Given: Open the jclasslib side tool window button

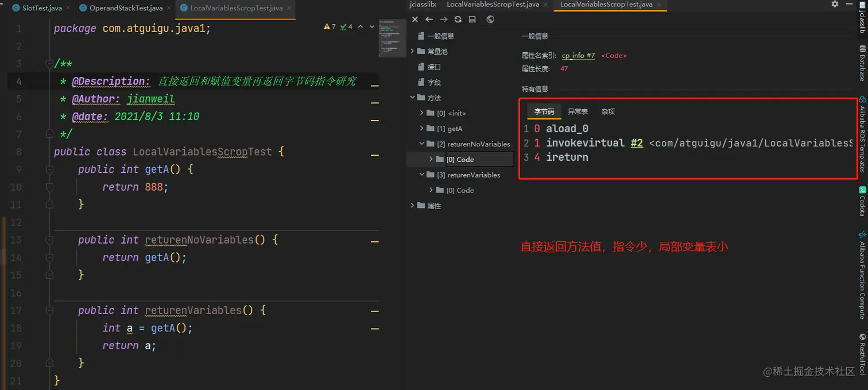Looking at the screenshot, I should 862,18.
